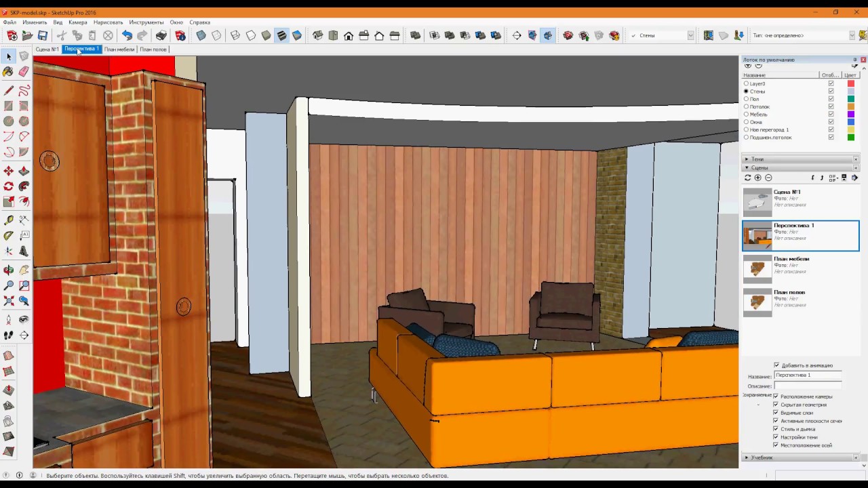Remove scene with minus icon
Screen dimensions: 868x488
(x=768, y=178)
